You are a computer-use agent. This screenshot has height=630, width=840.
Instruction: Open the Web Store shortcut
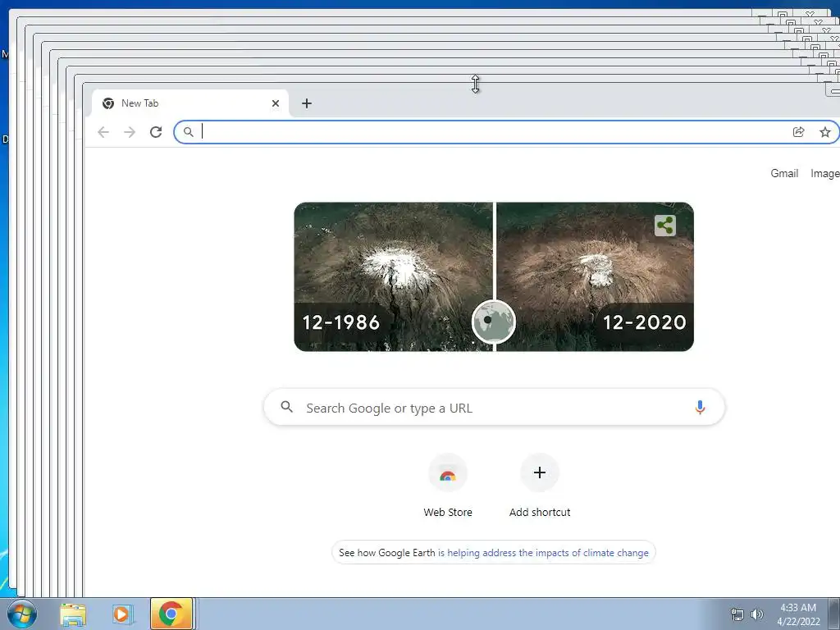point(448,486)
